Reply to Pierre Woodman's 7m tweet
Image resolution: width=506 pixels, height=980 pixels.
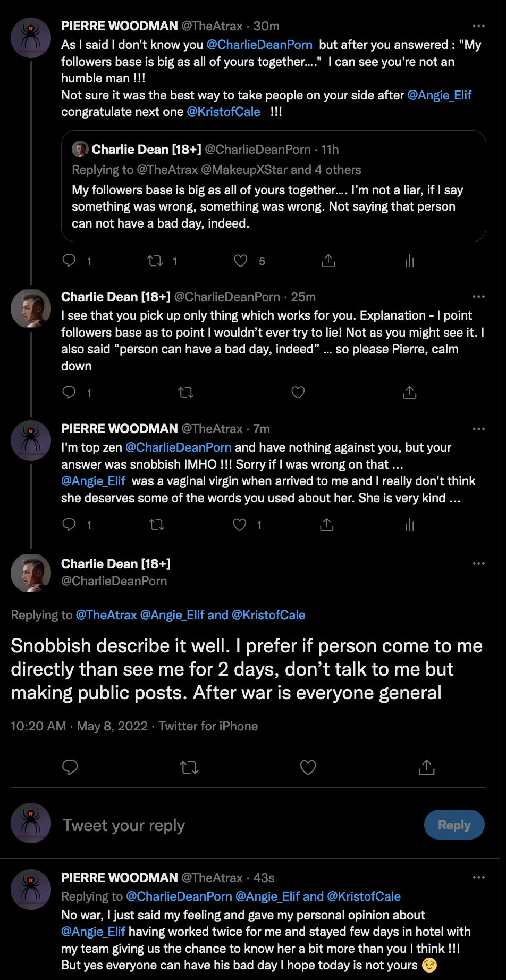[x=69, y=525]
